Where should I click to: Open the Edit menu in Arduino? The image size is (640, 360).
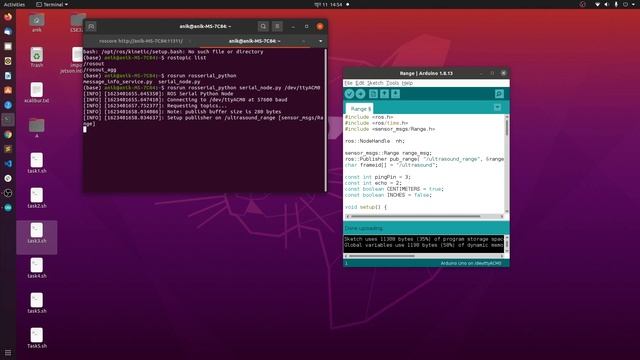(x=360, y=83)
